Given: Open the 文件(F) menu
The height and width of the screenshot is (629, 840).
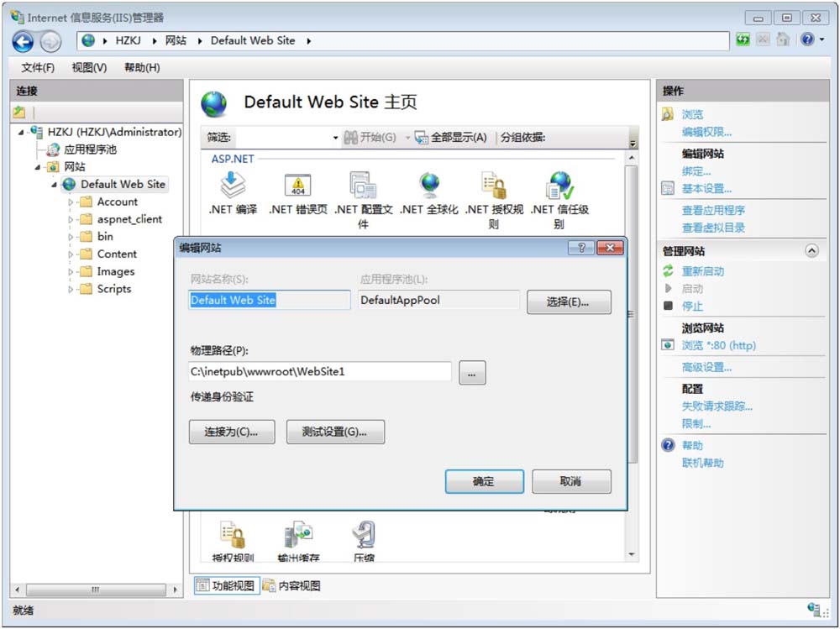Looking at the screenshot, I should [x=38, y=67].
